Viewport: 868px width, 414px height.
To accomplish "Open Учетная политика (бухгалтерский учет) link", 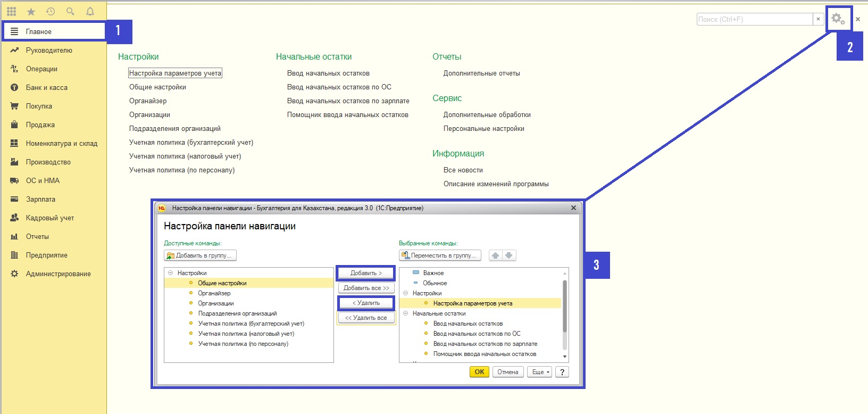I will pos(191,142).
